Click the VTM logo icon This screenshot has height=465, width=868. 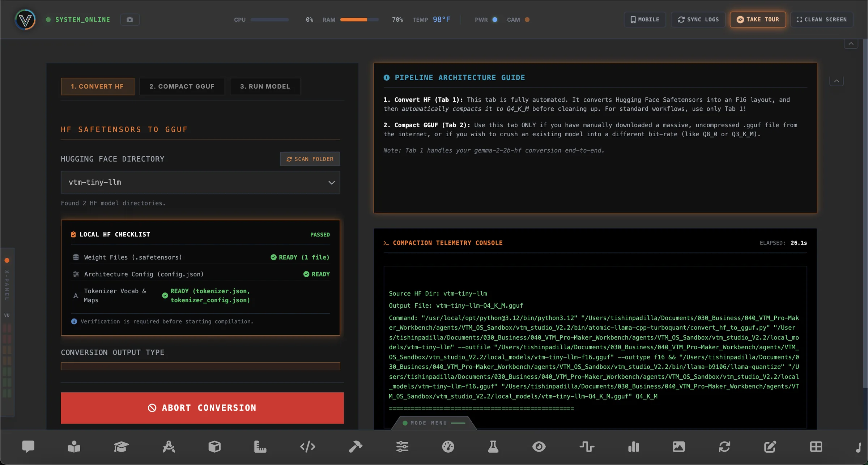[x=25, y=20]
